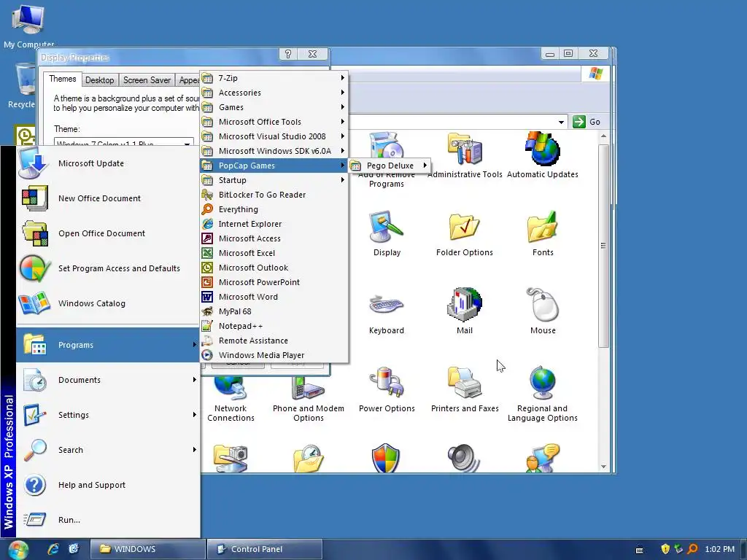Open Microsoft Update from Start menu
Viewport: 747px width, 560px height.
[x=108, y=163]
